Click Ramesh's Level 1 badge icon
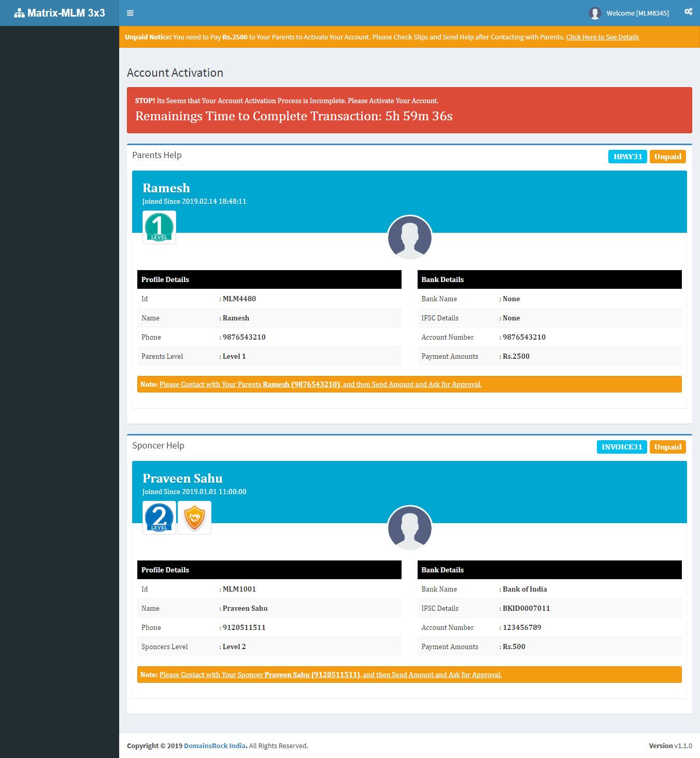Viewport: 700px width, 758px height. (159, 227)
